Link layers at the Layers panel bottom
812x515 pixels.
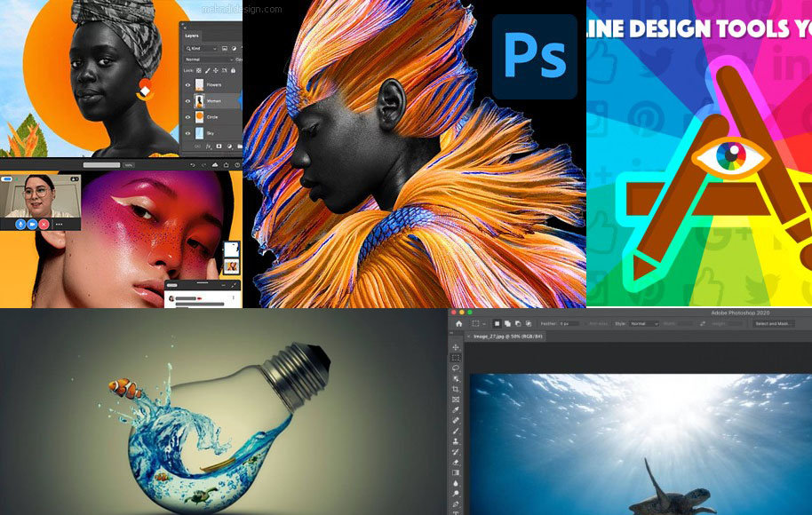pos(197,147)
